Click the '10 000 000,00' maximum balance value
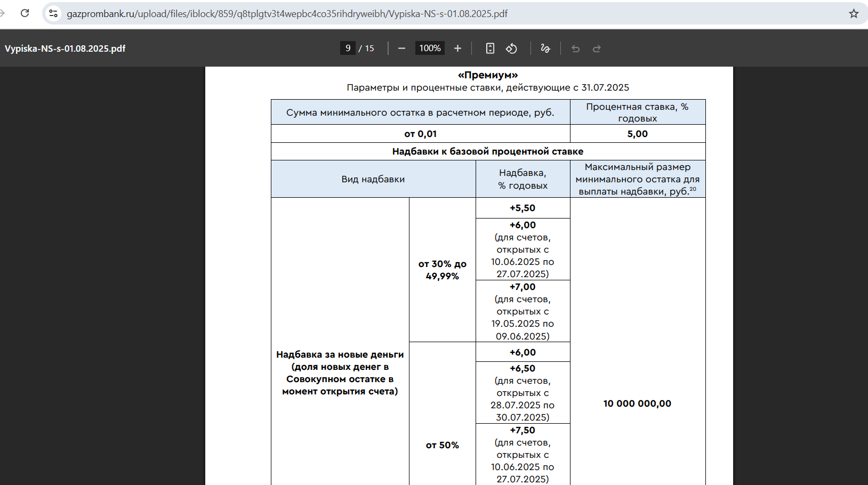 [638, 403]
